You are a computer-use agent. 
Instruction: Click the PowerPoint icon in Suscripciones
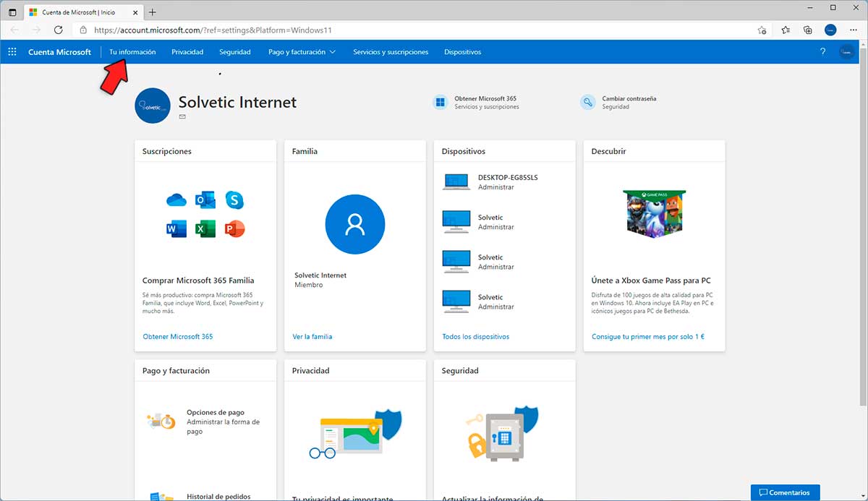(x=234, y=229)
